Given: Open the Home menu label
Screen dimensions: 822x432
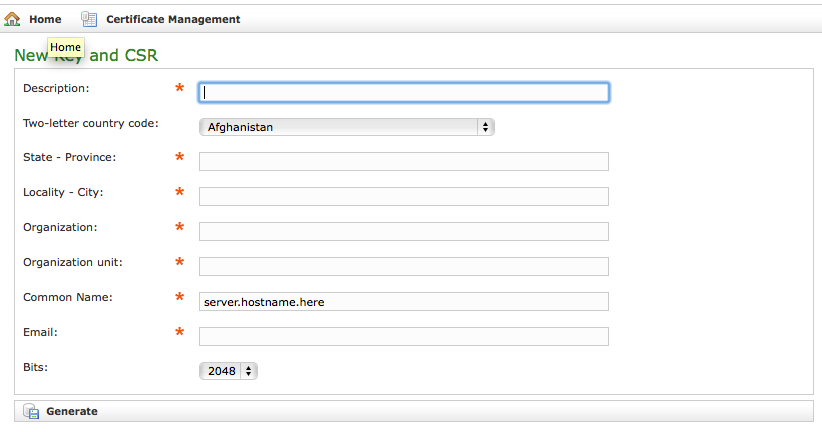Looking at the screenshot, I should click(45, 19).
